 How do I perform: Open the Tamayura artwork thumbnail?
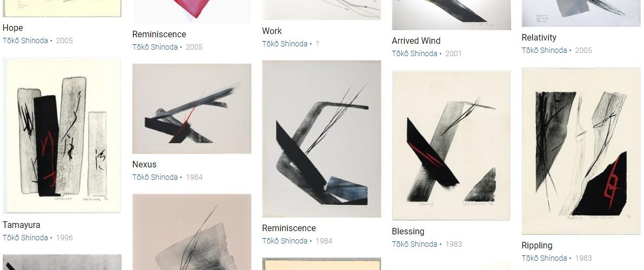pos(62,136)
